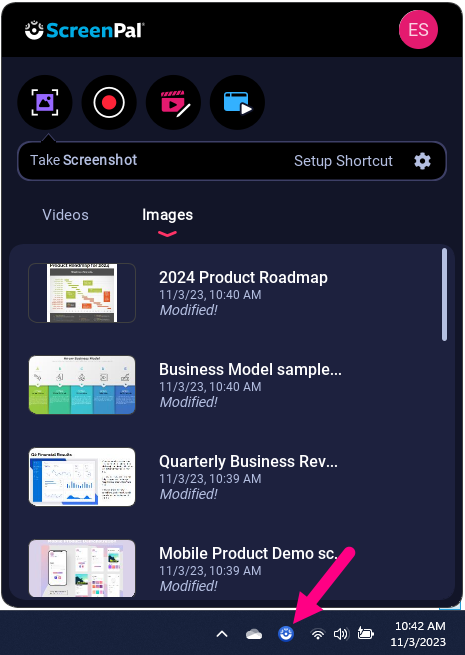The width and height of the screenshot is (465, 655).
Task: Check the battery status icon
Action: tap(366, 634)
